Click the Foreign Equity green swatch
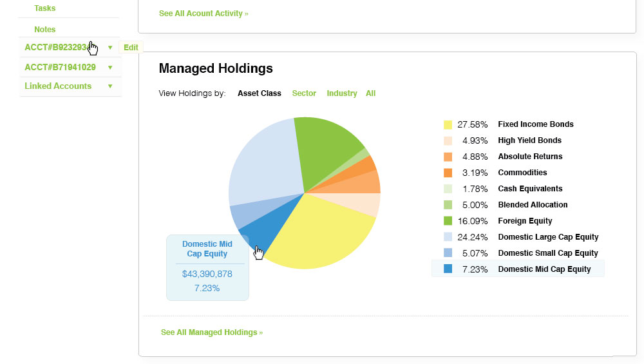 point(448,221)
